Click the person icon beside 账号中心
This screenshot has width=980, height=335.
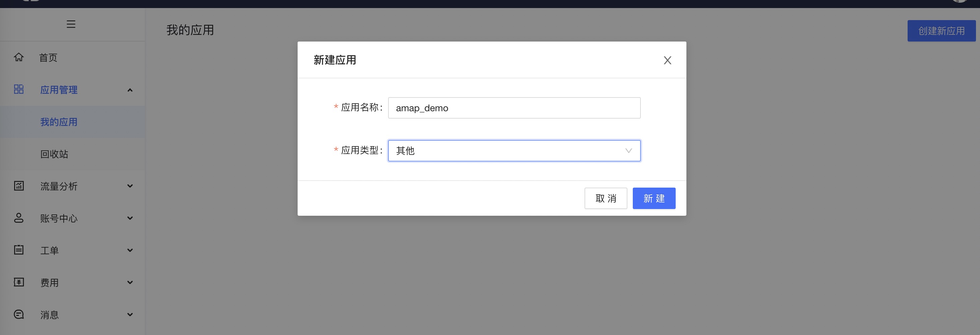click(x=19, y=218)
